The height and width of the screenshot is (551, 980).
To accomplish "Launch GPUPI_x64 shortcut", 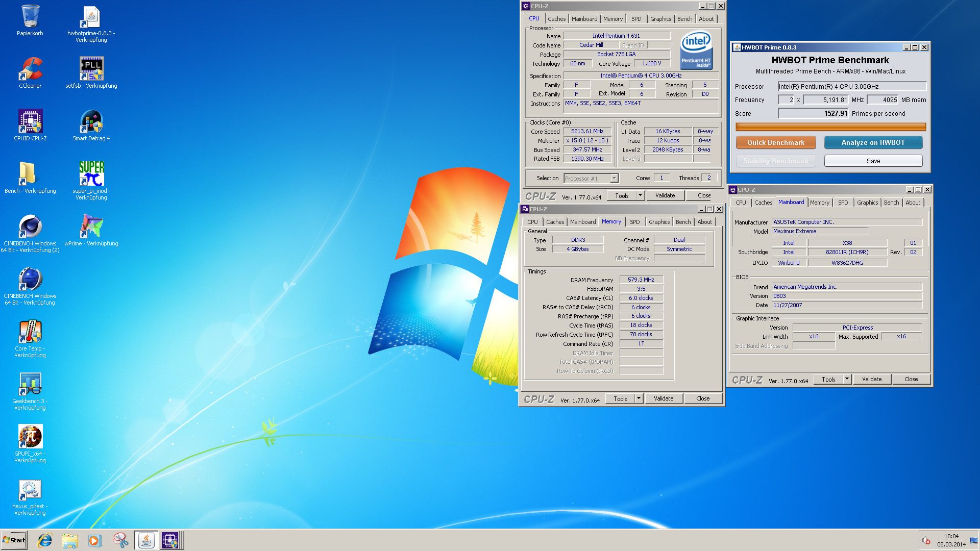I will 30,444.
